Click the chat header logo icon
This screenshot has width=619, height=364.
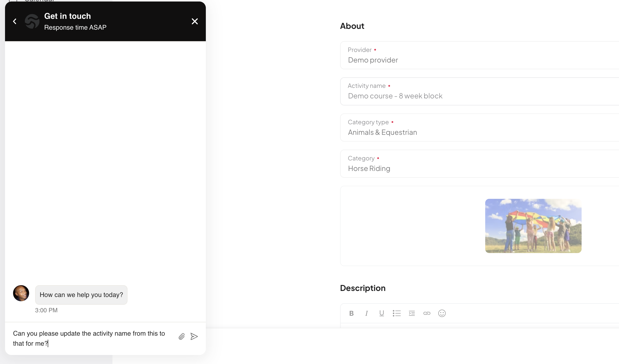(x=32, y=21)
